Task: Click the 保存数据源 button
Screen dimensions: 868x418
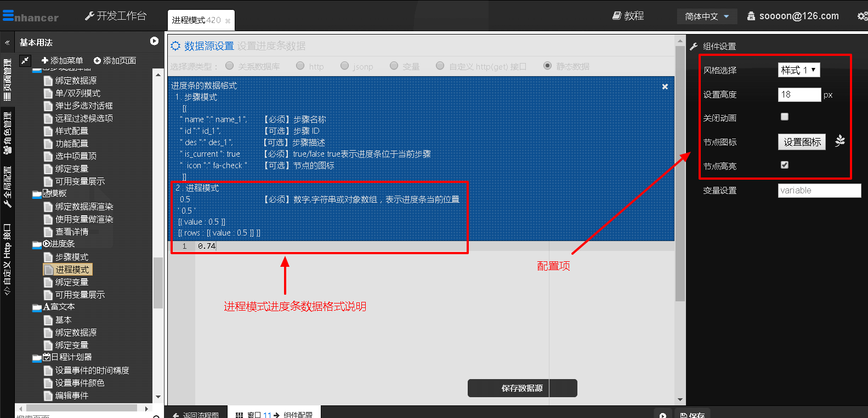Action: [522, 388]
